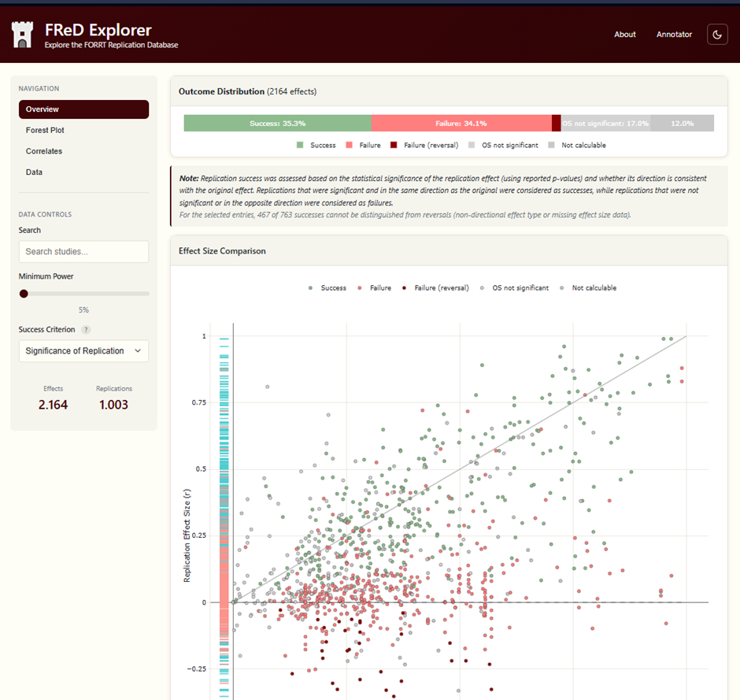Click the dark red reversal bar segment
Viewport: 740px width, 700px height.
[x=557, y=124]
